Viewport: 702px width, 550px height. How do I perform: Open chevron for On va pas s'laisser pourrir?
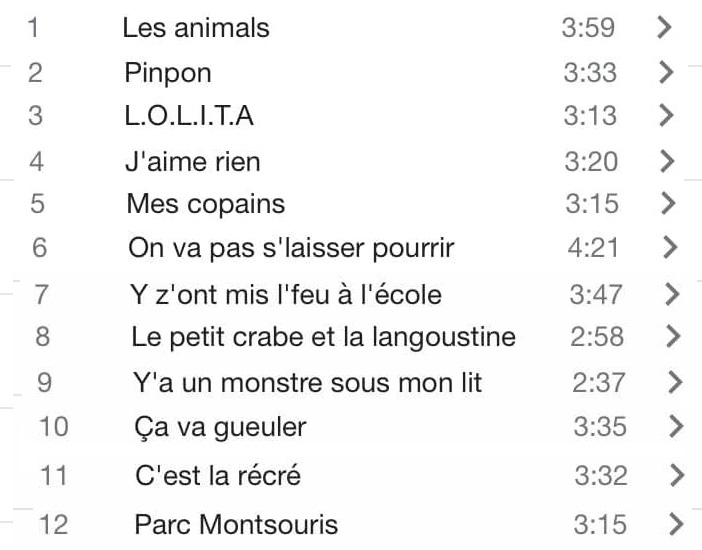[670, 247]
